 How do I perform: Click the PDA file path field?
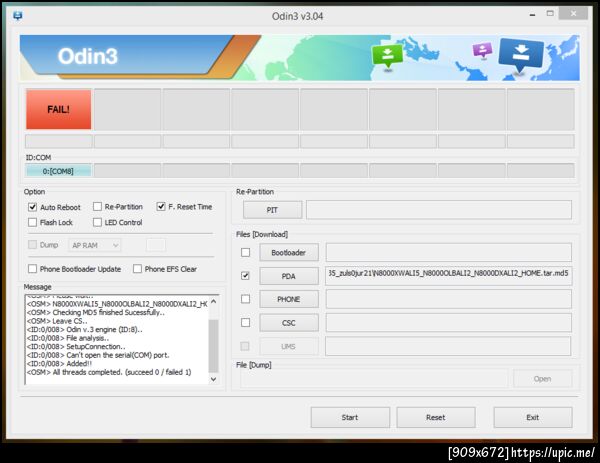point(449,276)
